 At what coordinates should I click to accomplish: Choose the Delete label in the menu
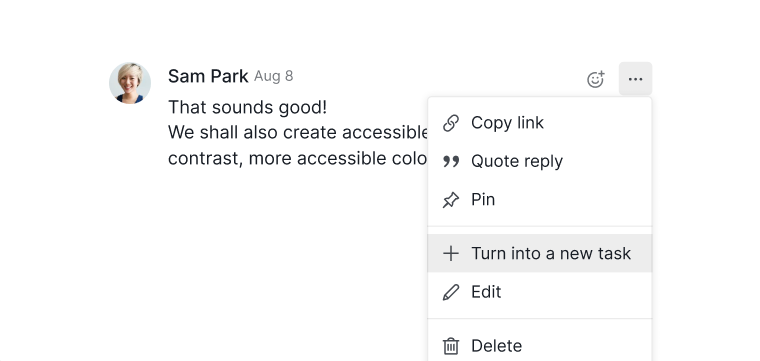coord(496,346)
